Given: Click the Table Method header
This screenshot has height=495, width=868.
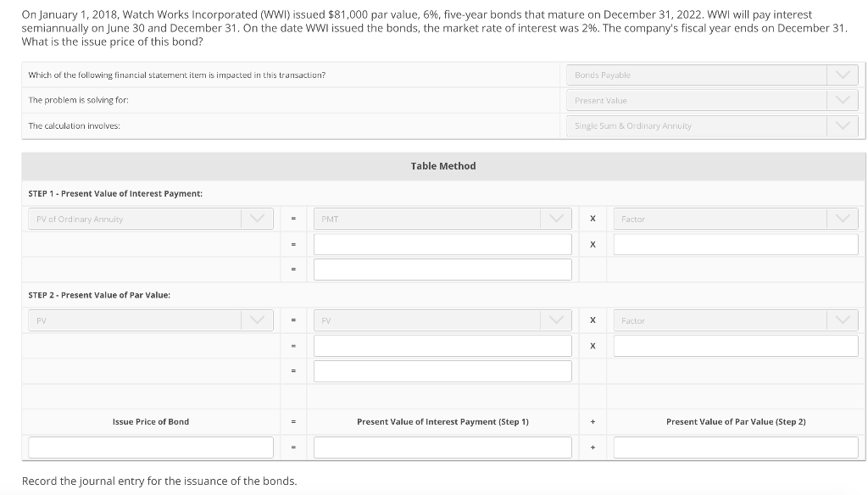Looking at the screenshot, I should tap(442, 165).
